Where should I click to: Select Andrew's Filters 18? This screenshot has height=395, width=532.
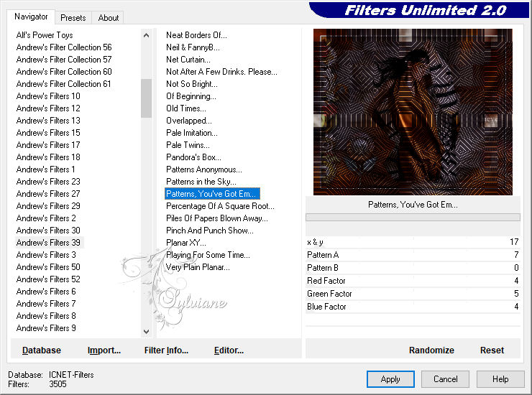coord(48,157)
